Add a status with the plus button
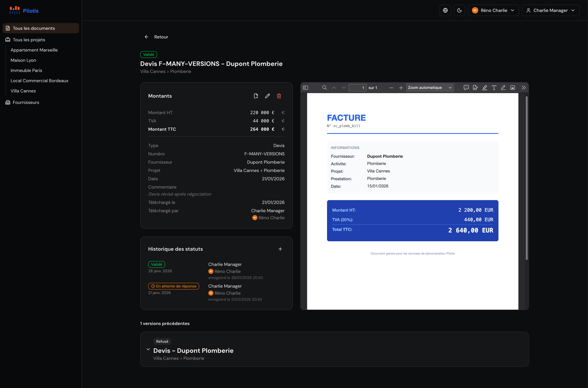The height and width of the screenshot is (388, 588). coord(280,249)
